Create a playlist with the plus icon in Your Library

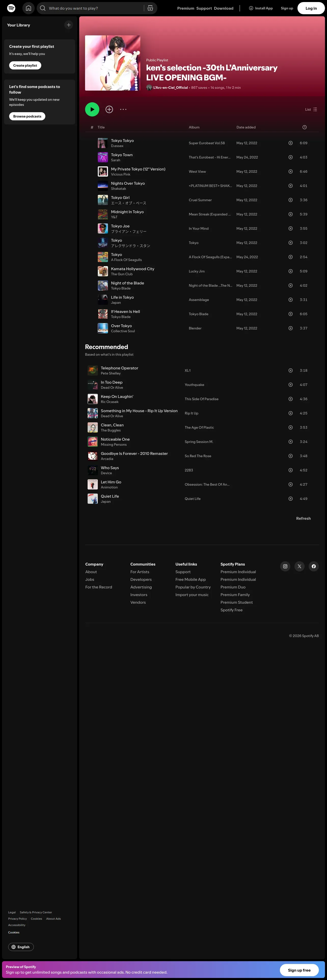point(69,25)
